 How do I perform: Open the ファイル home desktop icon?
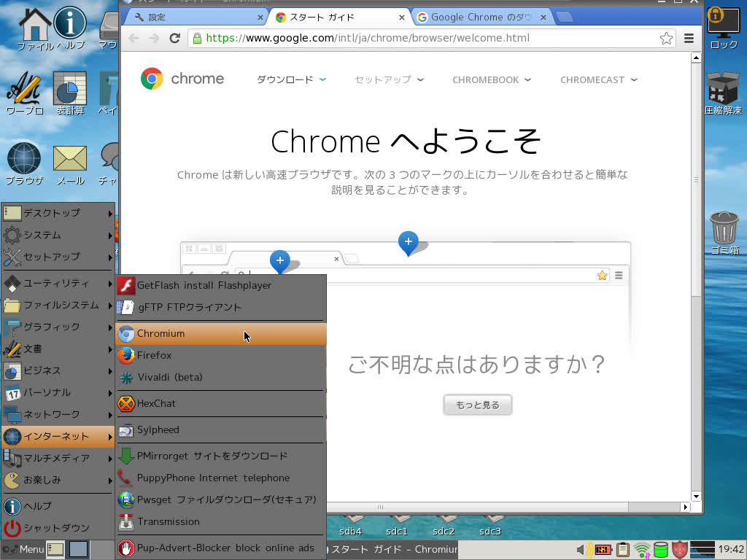(x=34, y=29)
